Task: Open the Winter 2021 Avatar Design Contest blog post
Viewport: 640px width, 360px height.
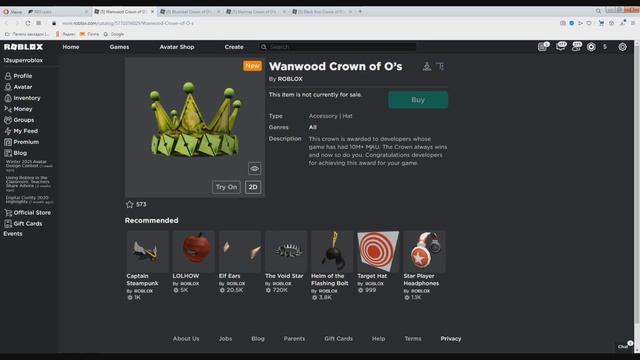Action: tap(29, 165)
